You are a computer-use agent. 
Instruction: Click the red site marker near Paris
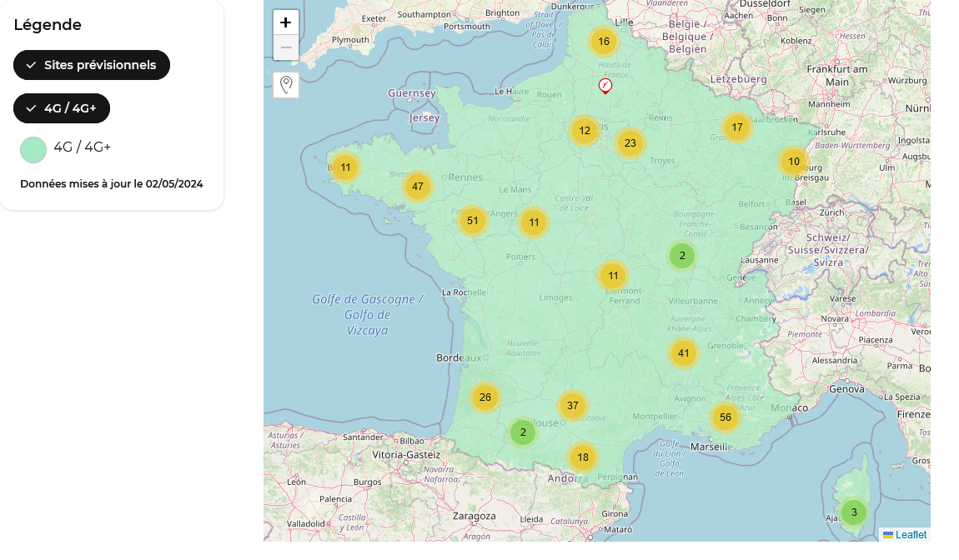pos(605,86)
